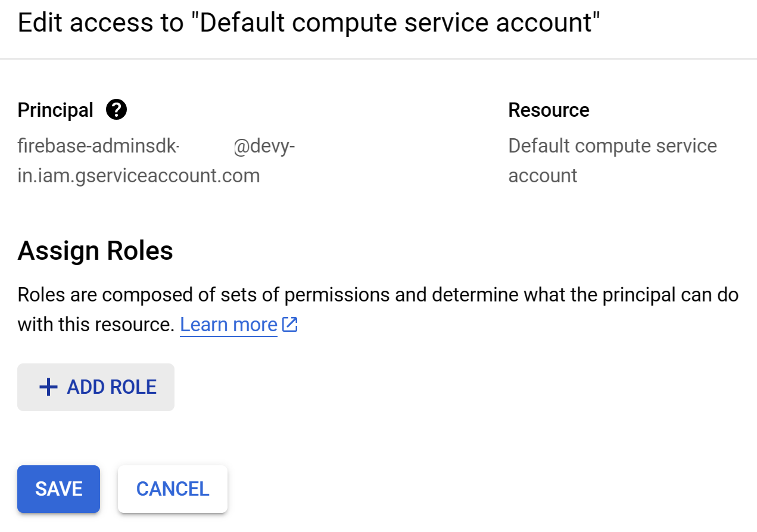This screenshot has height=532, width=757.
Task: Click the plus icon on Add Role
Action: click(48, 388)
